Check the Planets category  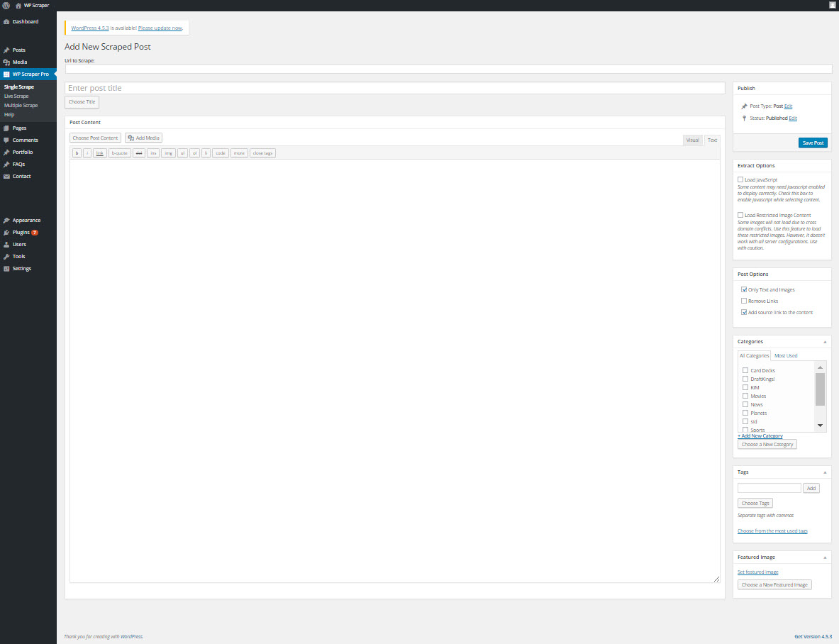point(745,413)
